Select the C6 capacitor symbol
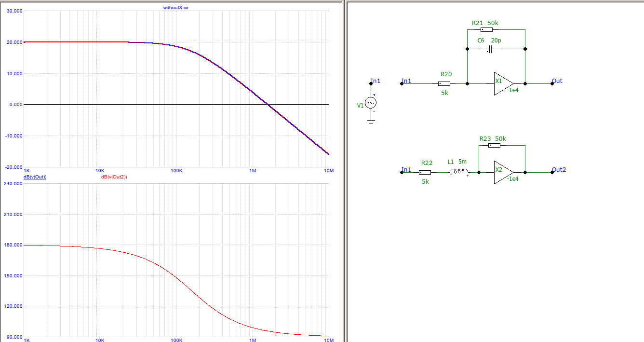The width and height of the screenshot is (644, 342). pos(490,49)
